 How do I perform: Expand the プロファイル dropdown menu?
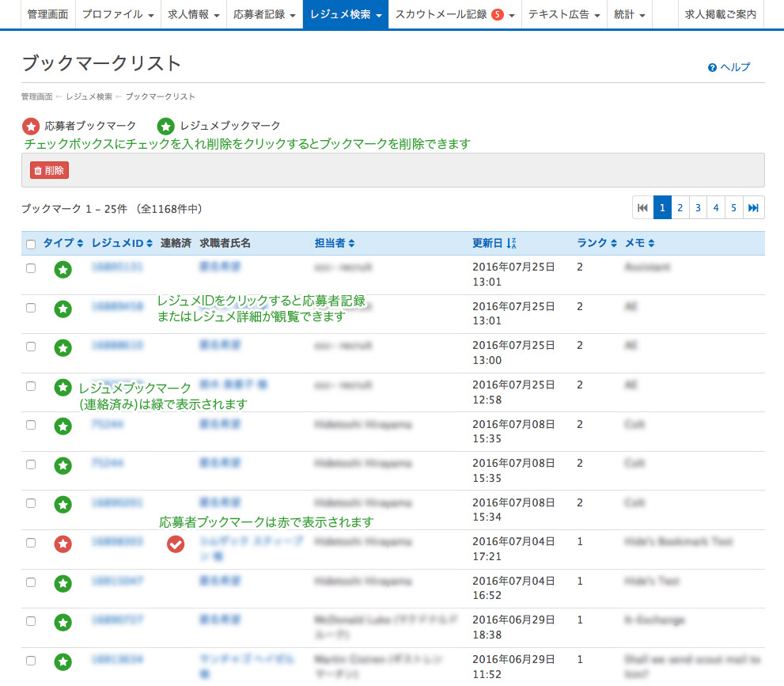pos(118,14)
